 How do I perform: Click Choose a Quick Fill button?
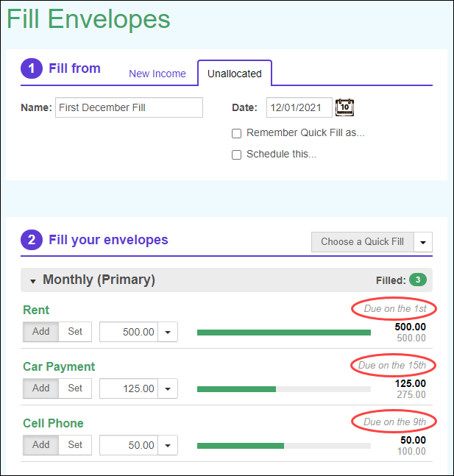point(362,242)
